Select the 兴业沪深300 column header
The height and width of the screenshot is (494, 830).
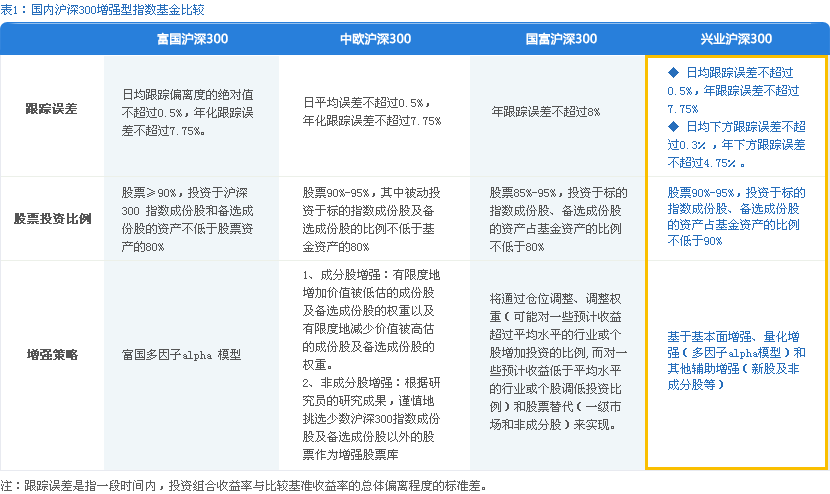click(x=736, y=39)
